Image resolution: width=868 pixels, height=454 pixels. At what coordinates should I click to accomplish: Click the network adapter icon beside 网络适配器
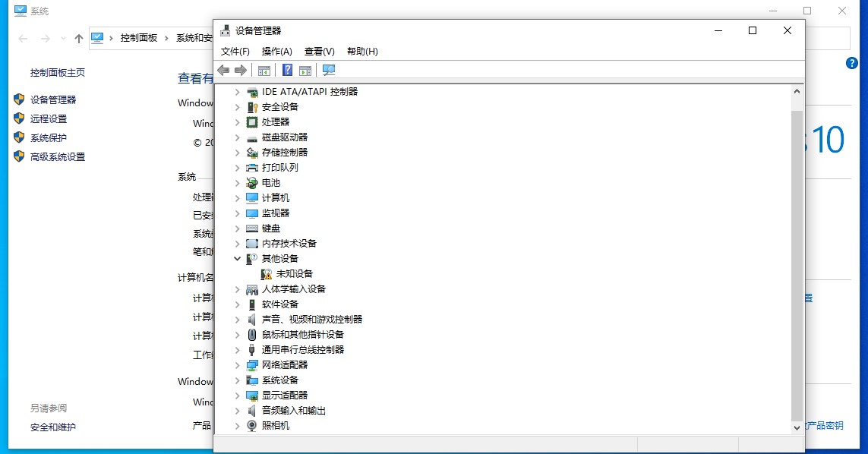pyautogui.click(x=251, y=364)
